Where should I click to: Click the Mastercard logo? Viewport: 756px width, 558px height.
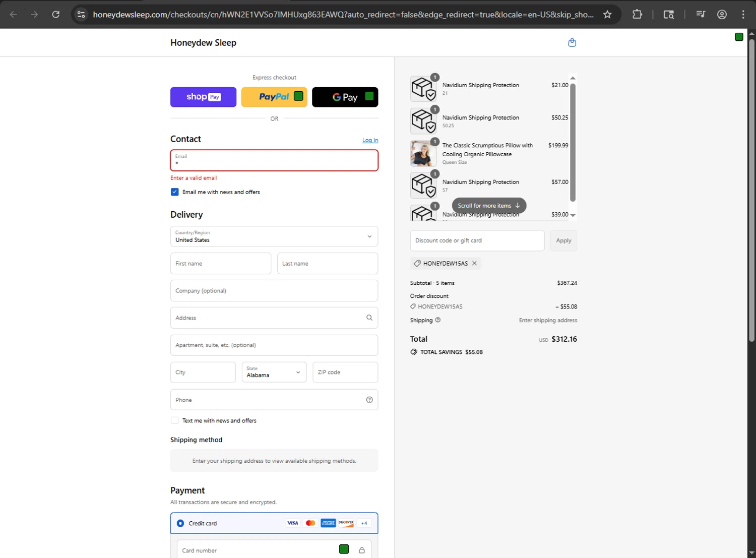pyautogui.click(x=310, y=523)
